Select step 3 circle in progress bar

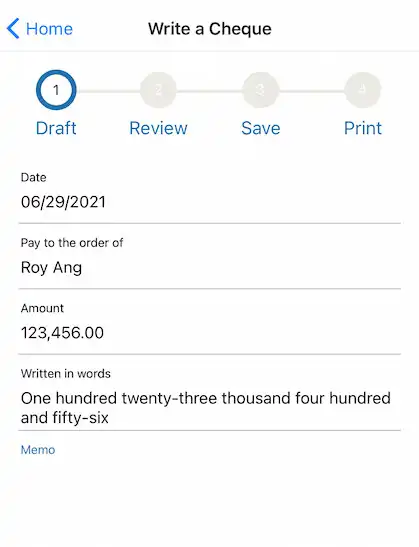coord(261,90)
